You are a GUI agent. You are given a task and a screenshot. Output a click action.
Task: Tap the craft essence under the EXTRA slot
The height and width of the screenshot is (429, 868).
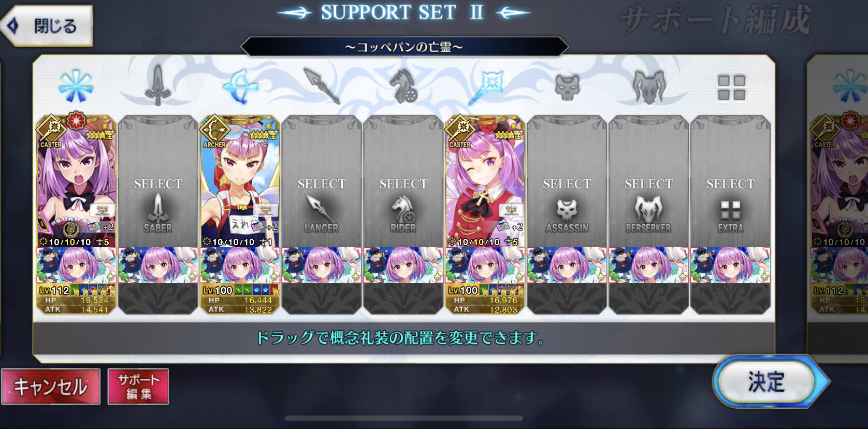730,265
